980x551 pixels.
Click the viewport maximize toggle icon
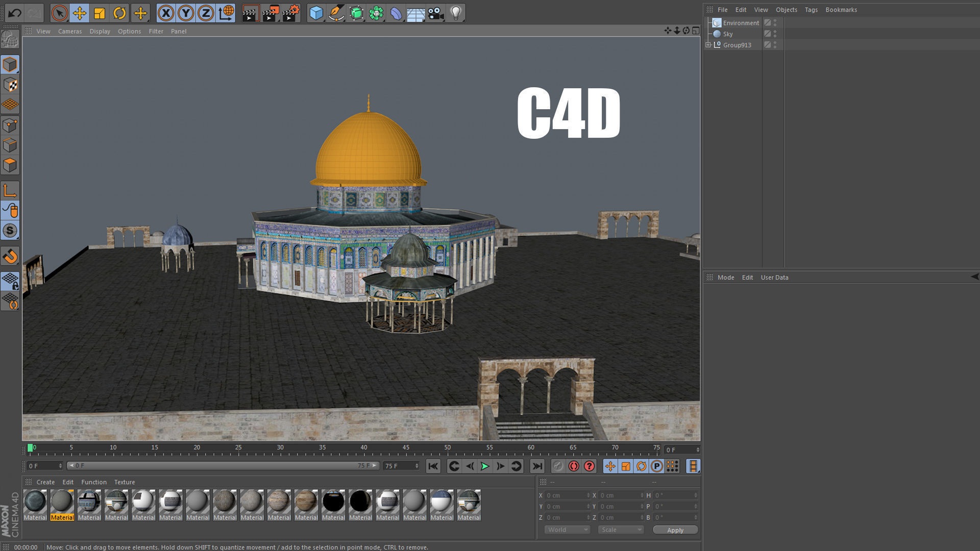(696, 31)
